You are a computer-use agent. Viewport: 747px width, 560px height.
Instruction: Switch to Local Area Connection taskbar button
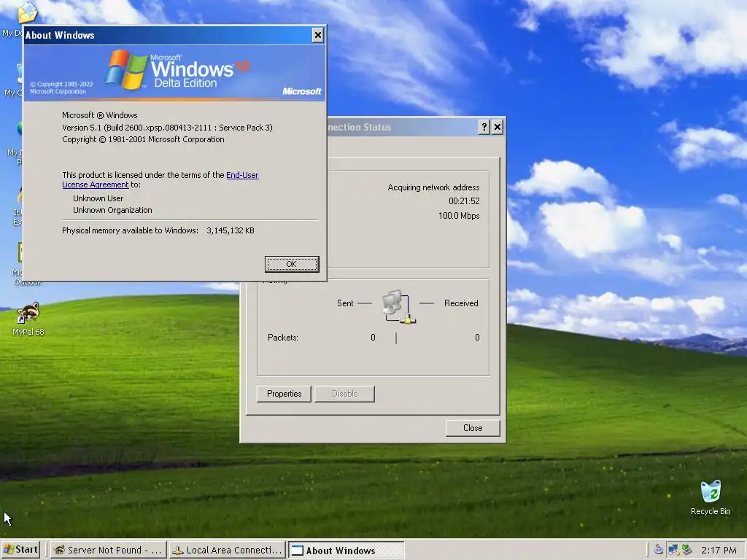[228, 550]
